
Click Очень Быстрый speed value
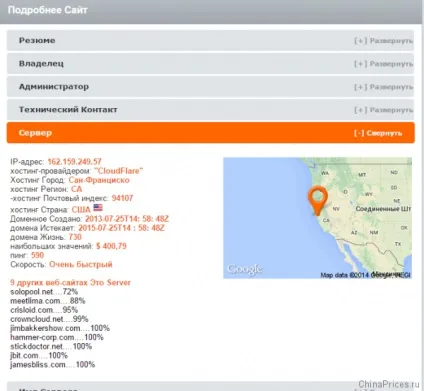click(81, 264)
